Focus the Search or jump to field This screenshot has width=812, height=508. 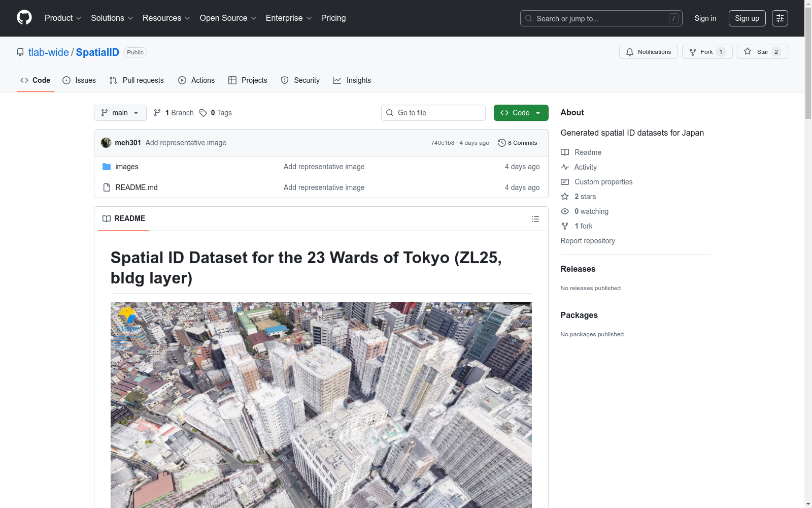click(x=601, y=18)
